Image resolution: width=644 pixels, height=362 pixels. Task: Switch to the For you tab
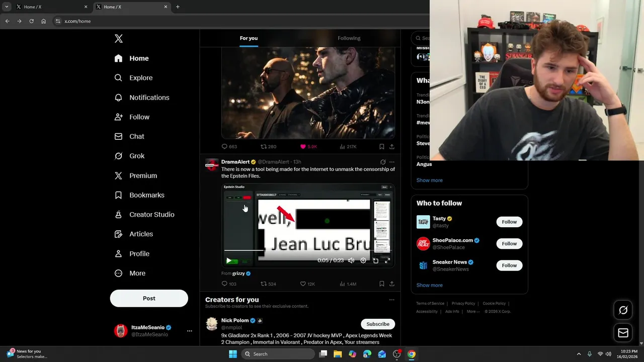click(x=249, y=38)
